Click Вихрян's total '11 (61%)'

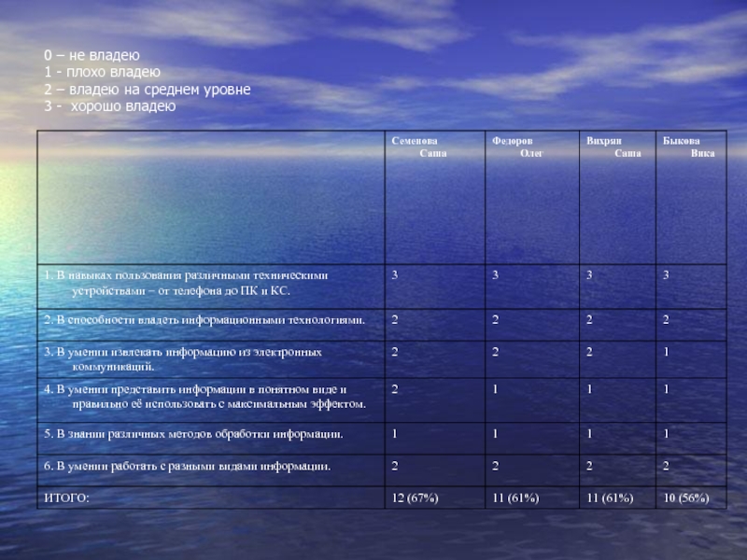[x=610, y=498]
